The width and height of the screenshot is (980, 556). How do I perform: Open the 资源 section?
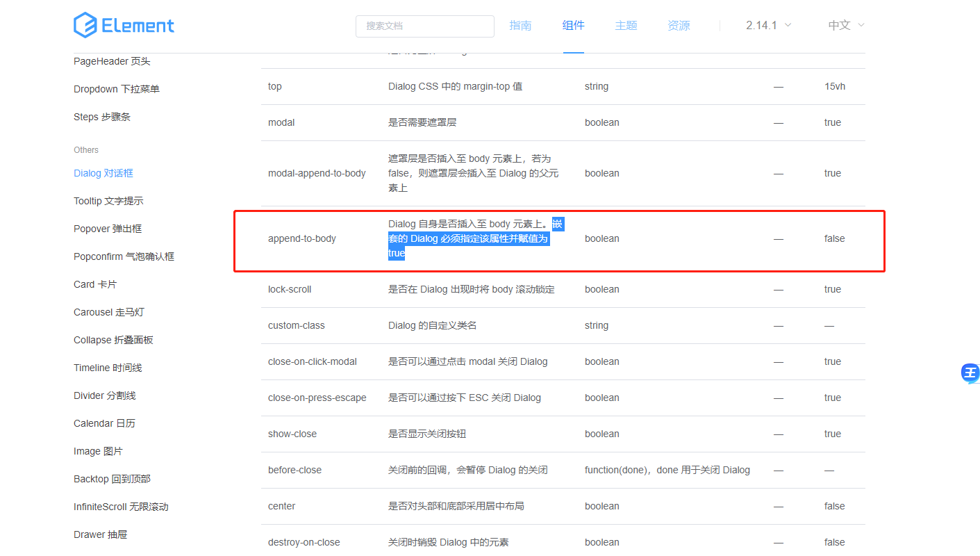click(x=679, y=25)
